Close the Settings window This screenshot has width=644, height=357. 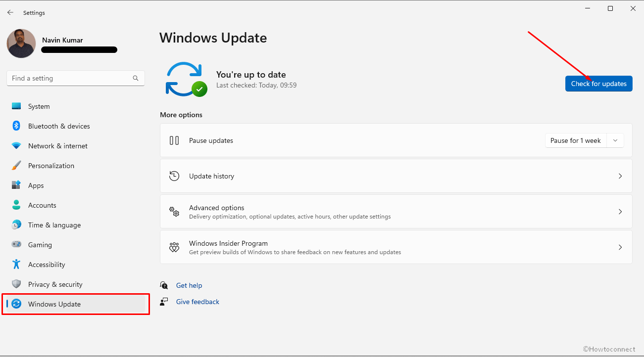click(x=633, y=8)
